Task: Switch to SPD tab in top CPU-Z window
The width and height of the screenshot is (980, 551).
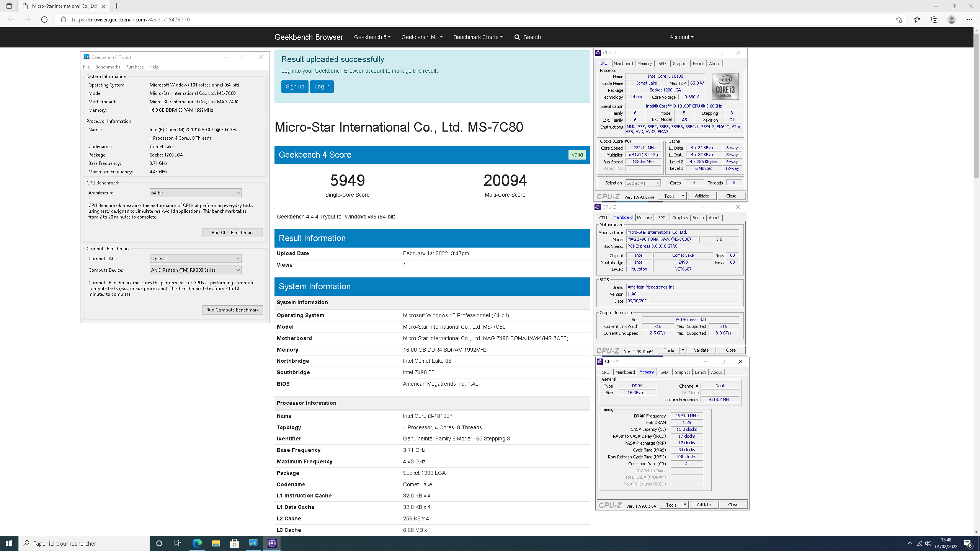Action: tap(662, 64)
